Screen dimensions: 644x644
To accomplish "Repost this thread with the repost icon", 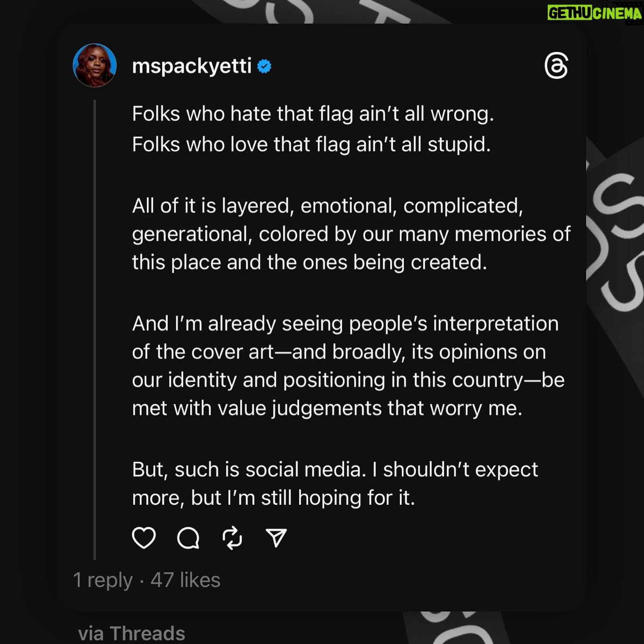I will (232, 537).
